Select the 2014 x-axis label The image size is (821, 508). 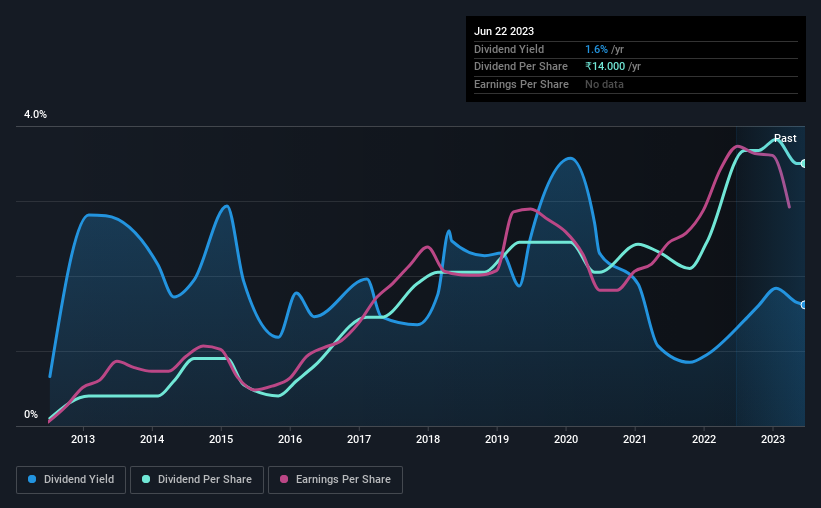pyautogui.click(x=152, y=439)
